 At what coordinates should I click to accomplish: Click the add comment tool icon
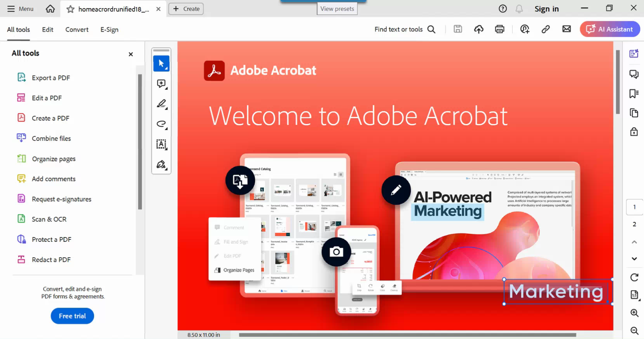(161, 84)
